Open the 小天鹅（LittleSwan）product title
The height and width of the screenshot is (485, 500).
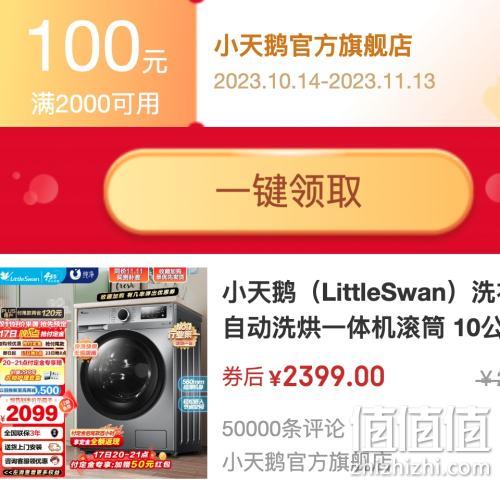point(361,292)
